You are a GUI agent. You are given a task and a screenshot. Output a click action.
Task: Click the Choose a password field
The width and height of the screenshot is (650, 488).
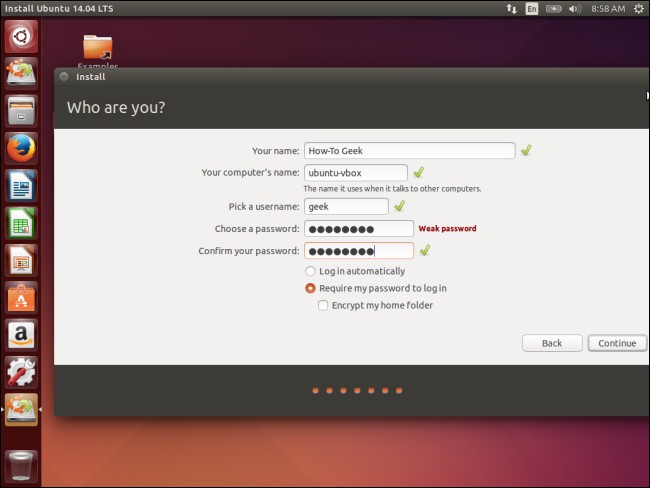pos(359,228)
